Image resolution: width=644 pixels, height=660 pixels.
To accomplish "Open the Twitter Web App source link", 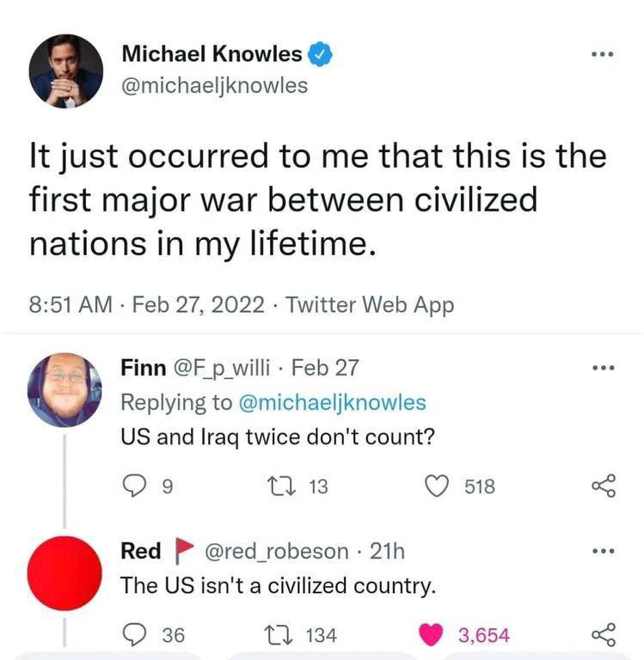I will pos(370,305).
